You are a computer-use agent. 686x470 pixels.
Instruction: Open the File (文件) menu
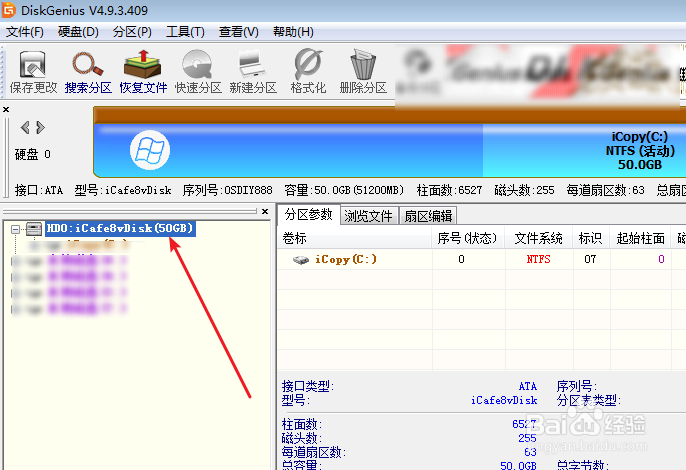pyautogui.click(x=24, y=32)
